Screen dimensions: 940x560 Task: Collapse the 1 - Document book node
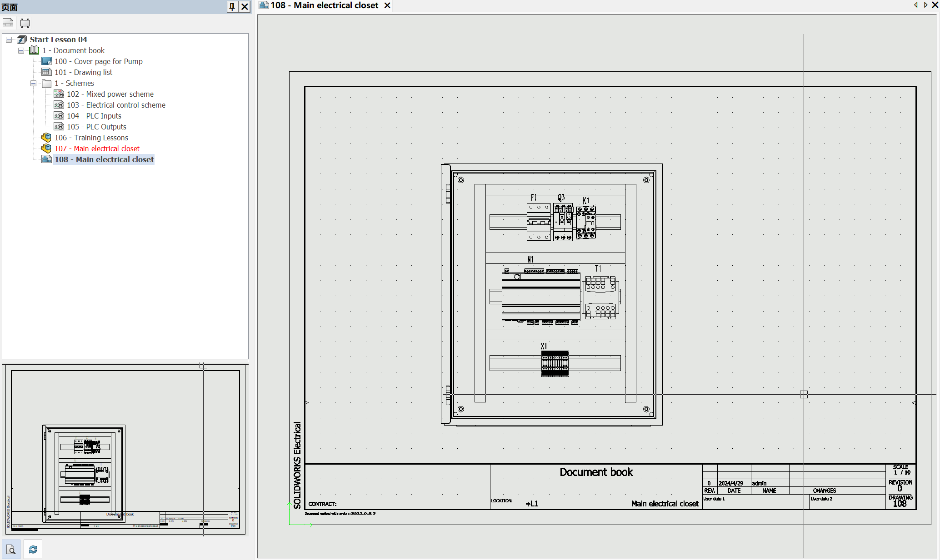21,50
